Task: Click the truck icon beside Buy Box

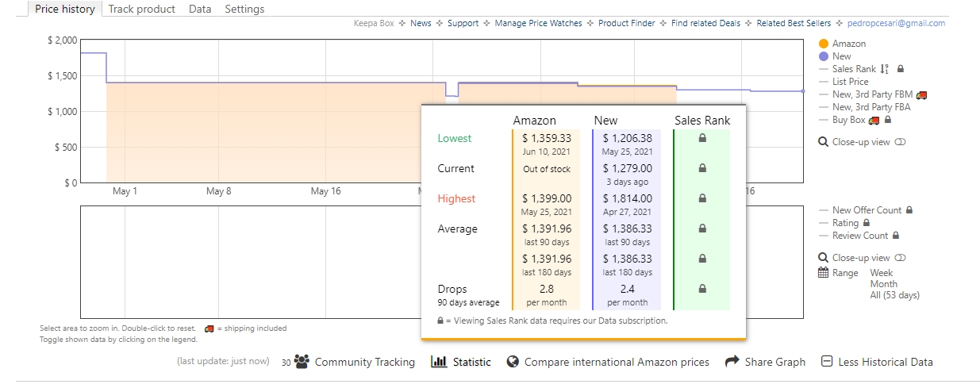Action: pos(874,120)
